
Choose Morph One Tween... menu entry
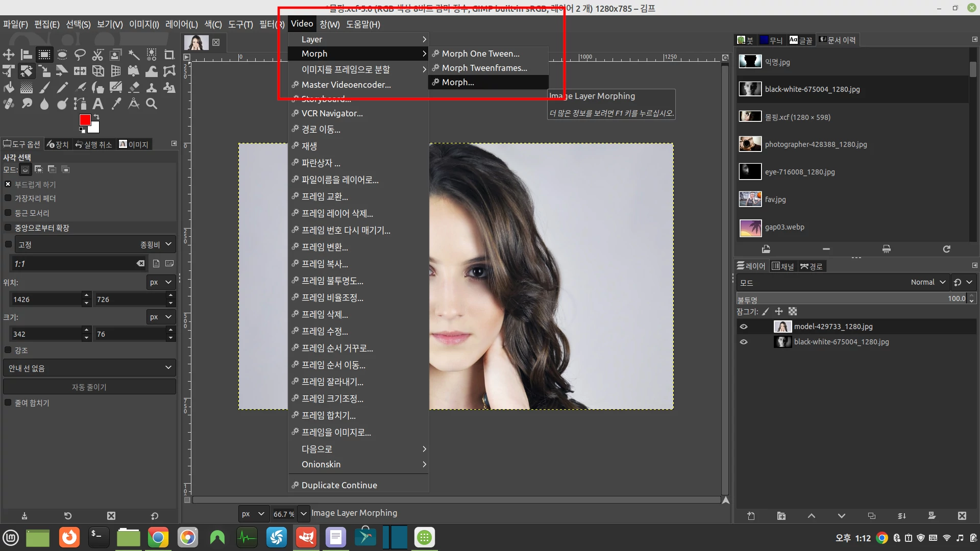pyautogui.click(x=488, y=54)
